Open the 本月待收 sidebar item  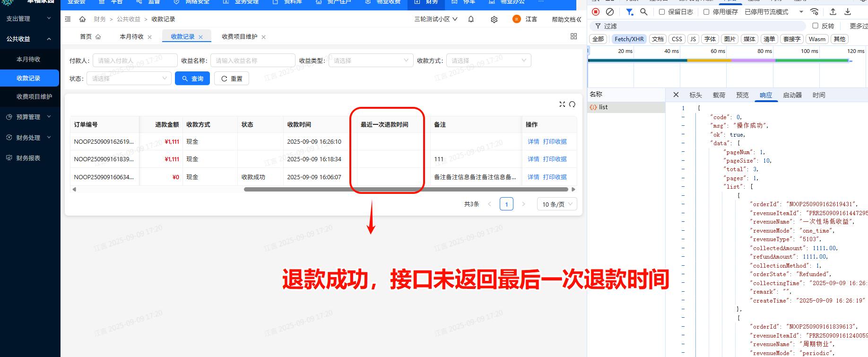[29, 59]
